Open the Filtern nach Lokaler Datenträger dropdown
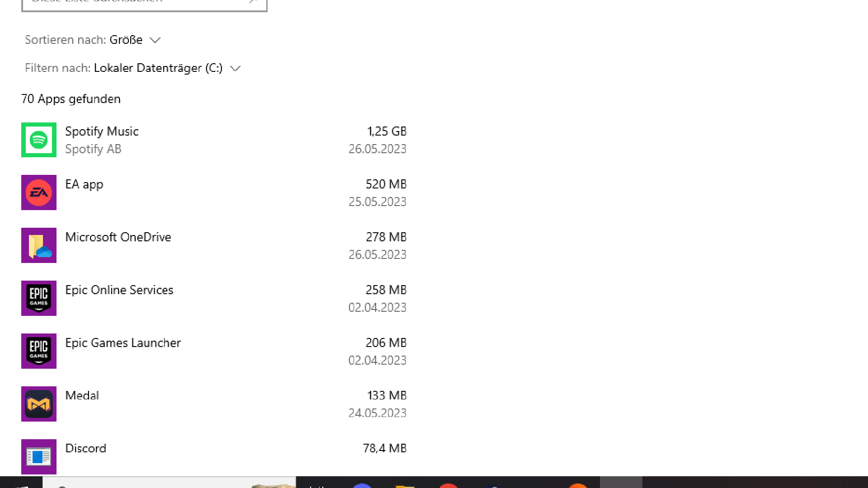This screenshot has width=868, height=488. tap(133, 68)
